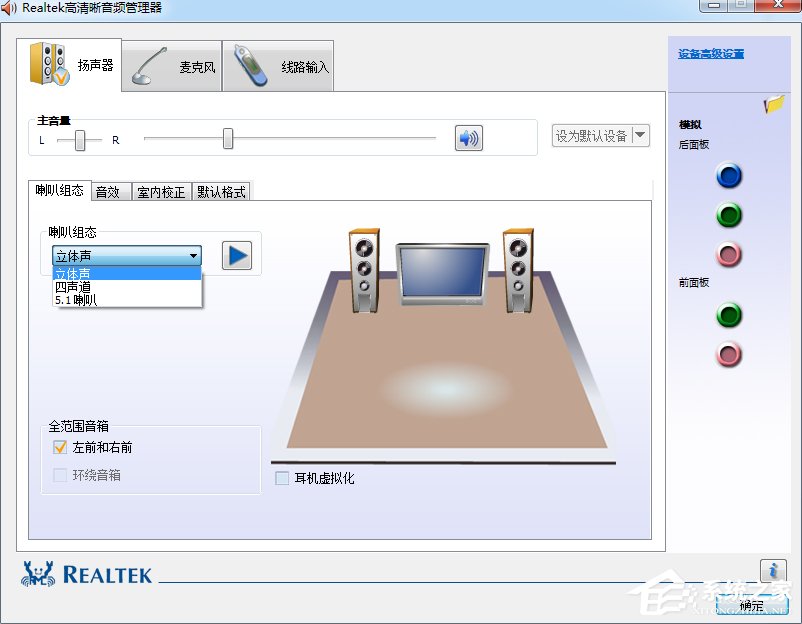Screen dimensions: 802x624
Task: Click the speaker mute icon beside the volume slider
Action: (468, 138)
